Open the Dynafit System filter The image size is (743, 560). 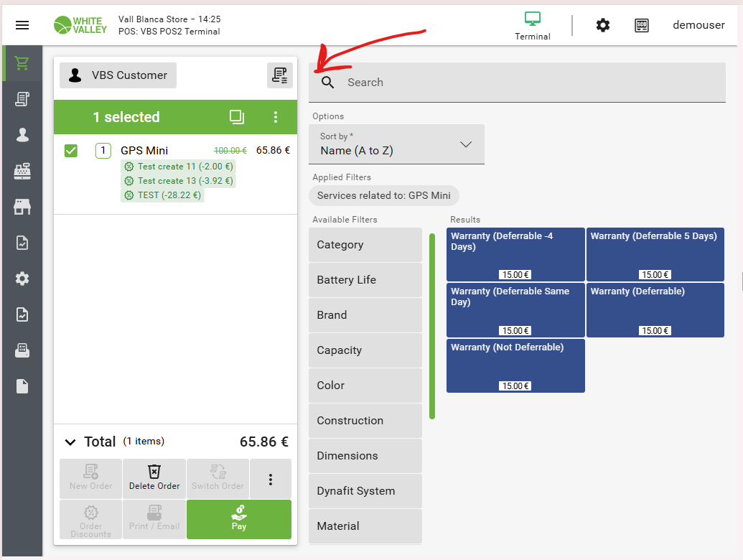tap(365, 491)
